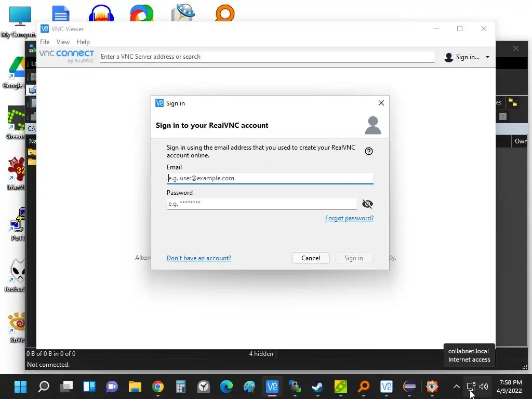
Task: Click the user avatar icon in toolbar
Action: [x=448, y=57]
